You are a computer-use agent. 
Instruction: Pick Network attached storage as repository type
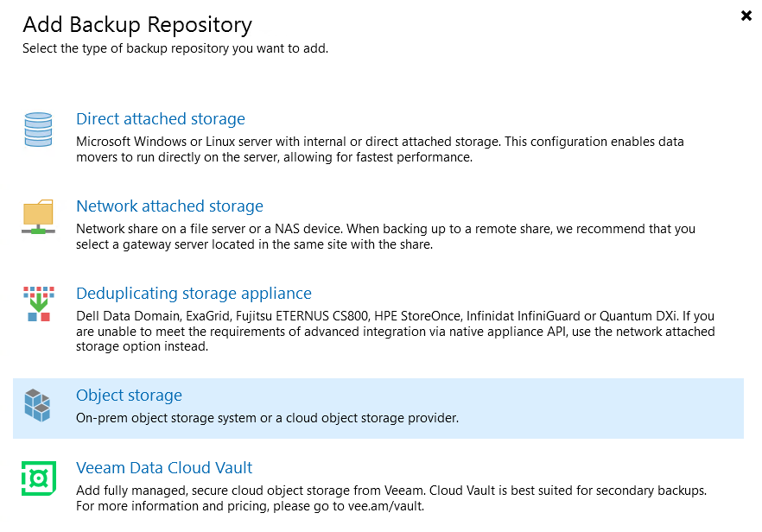[x=169, y=206]
